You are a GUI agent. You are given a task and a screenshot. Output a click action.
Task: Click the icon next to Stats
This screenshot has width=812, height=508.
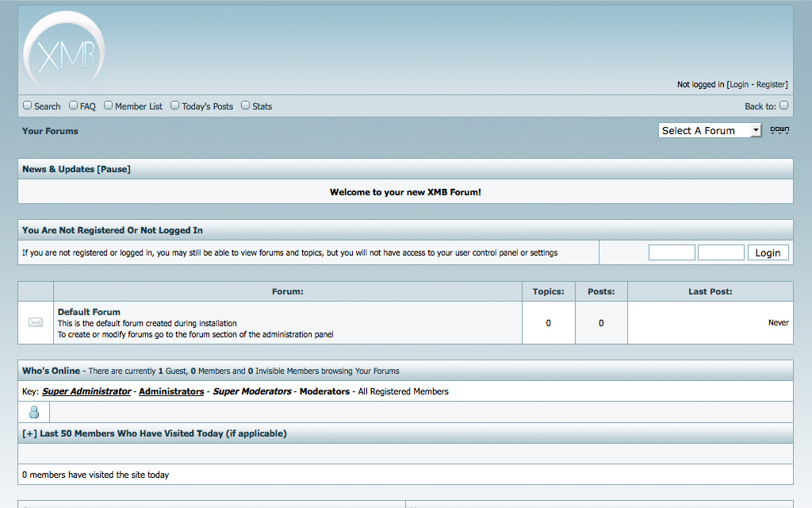pos(246,106)
